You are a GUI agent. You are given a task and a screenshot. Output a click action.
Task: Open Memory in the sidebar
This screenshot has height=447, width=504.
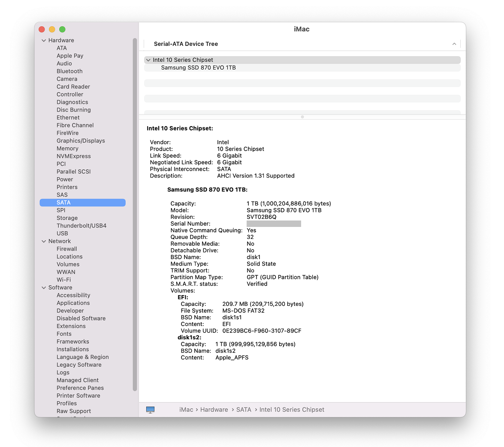pyautogui.click(x=67, y=148)
